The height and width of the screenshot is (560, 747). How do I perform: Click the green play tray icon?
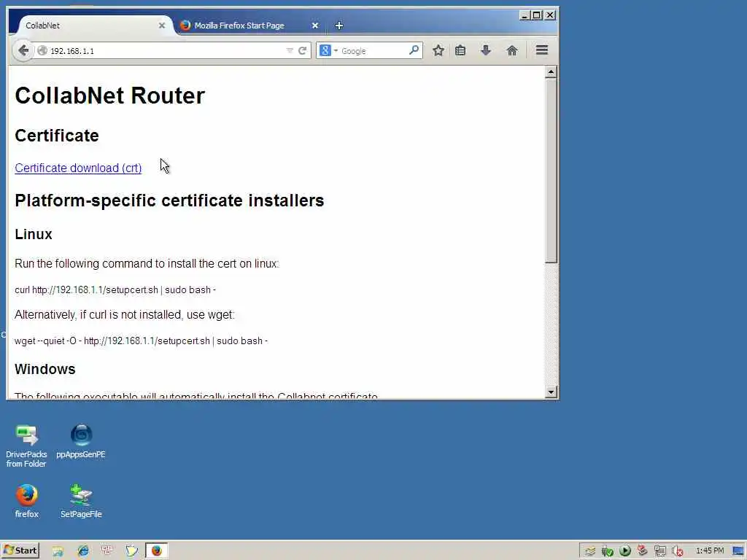click(x=625, y=551)
